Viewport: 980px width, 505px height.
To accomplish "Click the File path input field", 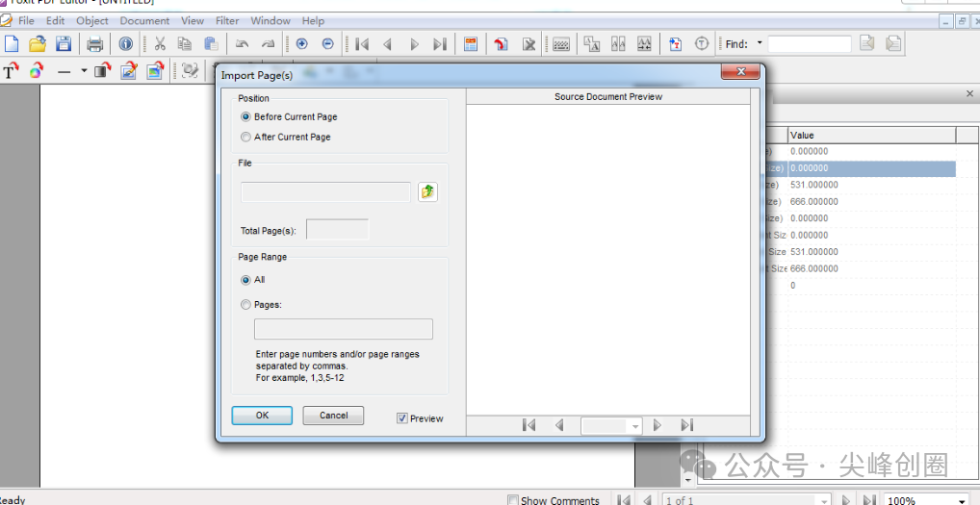I will (x=325, y=191).
